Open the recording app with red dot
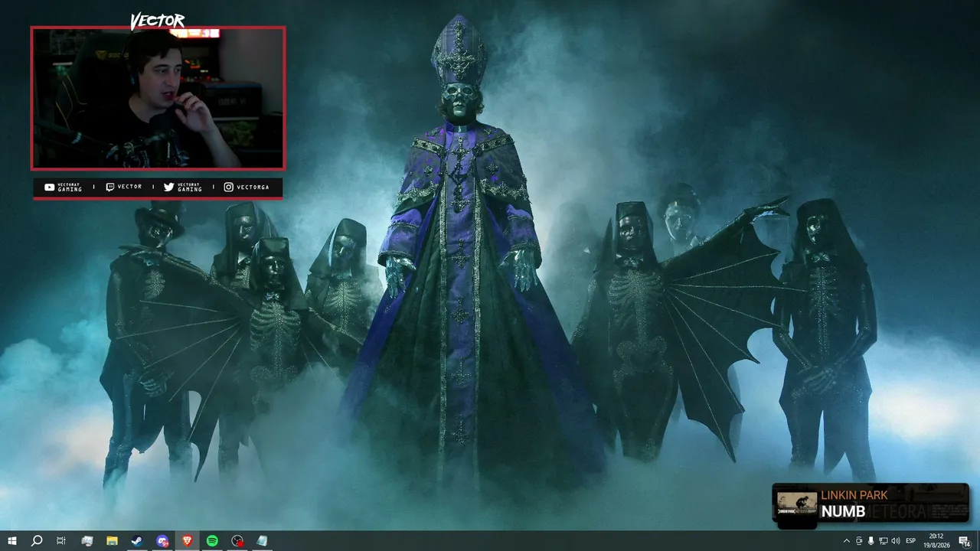This screenshot has width=980, height=551. coord(237,541)
